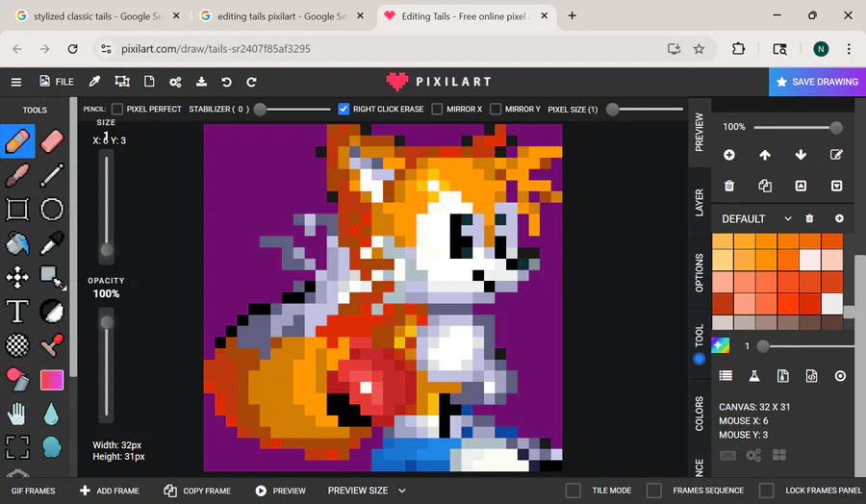Move the layer up with up arrow
This screenshot has height=504, width=866.
(x=765, y=155)
